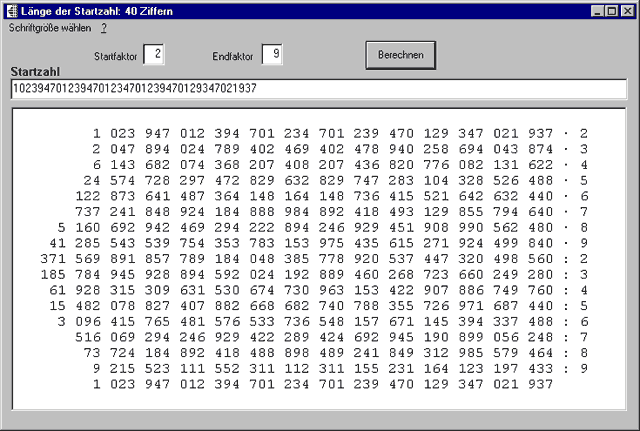Select the row ending 560 : 2
The width and height of the screenshot is (640, 431).
(x=314, y=259)
